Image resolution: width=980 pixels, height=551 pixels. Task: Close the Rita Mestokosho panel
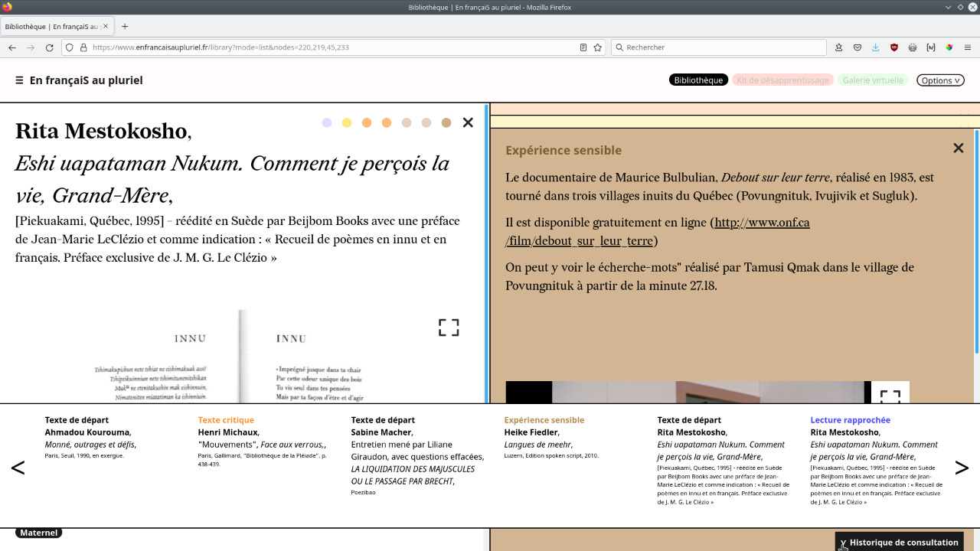tap(468, 122)
